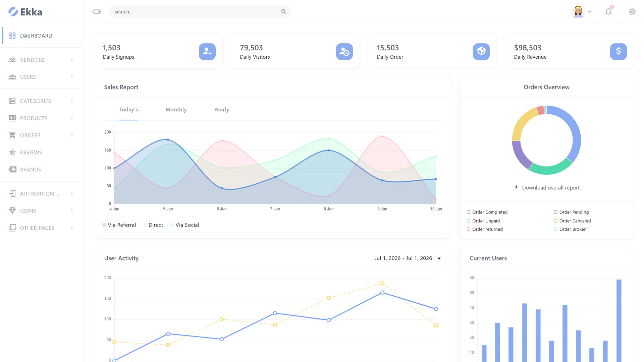Click the Categories icon
Screen dimensions: 644x362
12,101
